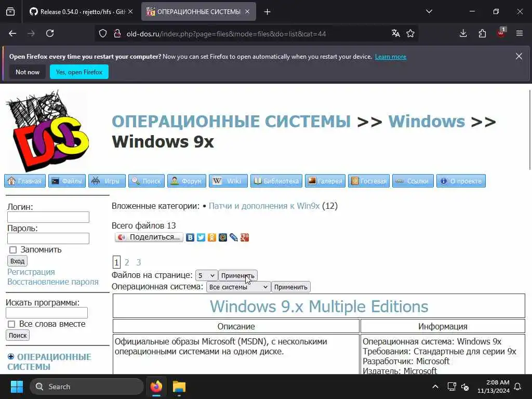Open Восстановление пароля link
The height and width of the screenshot is (399, 532).
click(x=53, y=282)
